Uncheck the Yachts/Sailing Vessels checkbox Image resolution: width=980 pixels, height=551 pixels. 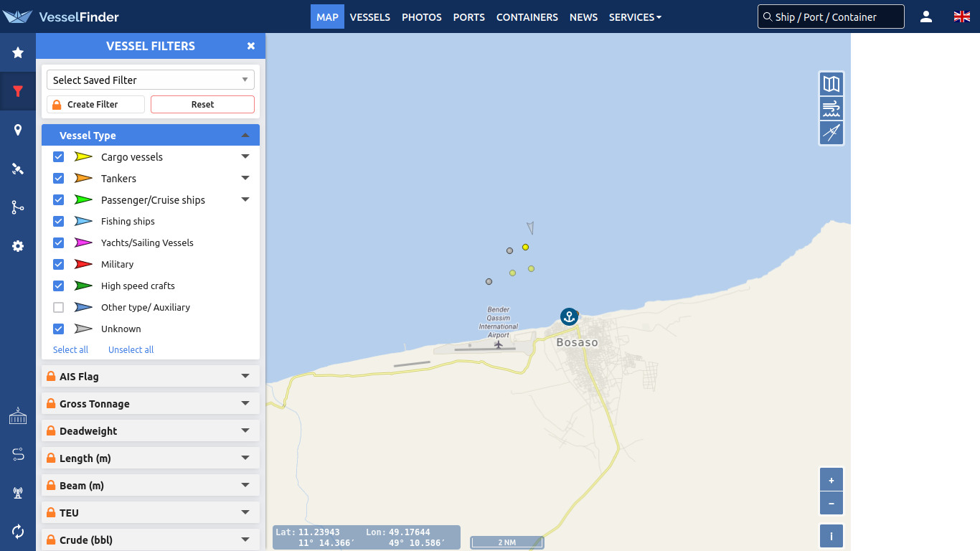[59, 242]
